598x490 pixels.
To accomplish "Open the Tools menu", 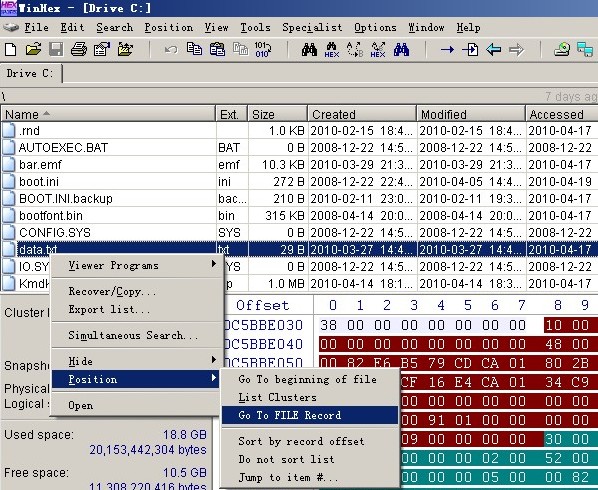I will pyautogui.click(x=255, y=27).
